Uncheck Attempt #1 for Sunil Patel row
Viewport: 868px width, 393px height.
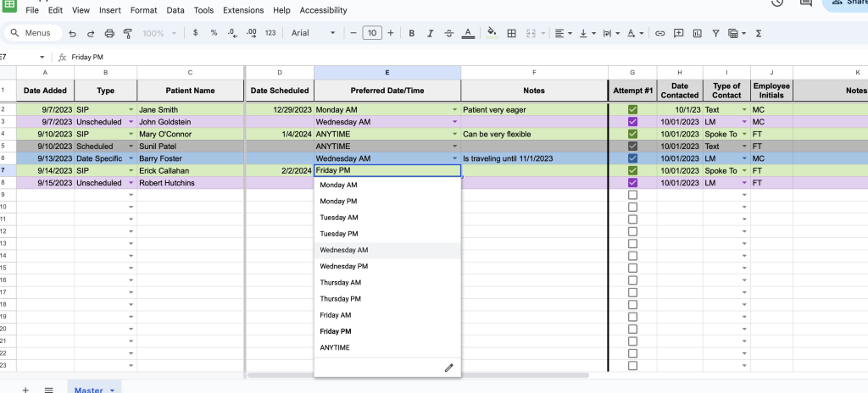click(x=632, y=147)
